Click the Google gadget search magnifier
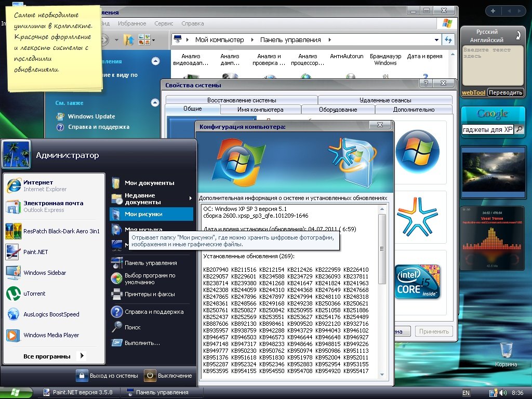 pyautogui.click(x=519, y=129)
